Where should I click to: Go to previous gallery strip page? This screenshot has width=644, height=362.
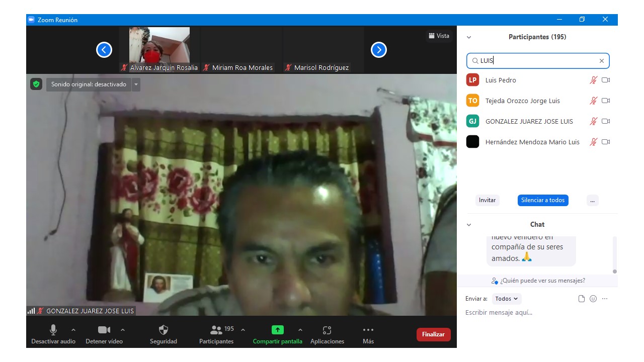(104, 50)
